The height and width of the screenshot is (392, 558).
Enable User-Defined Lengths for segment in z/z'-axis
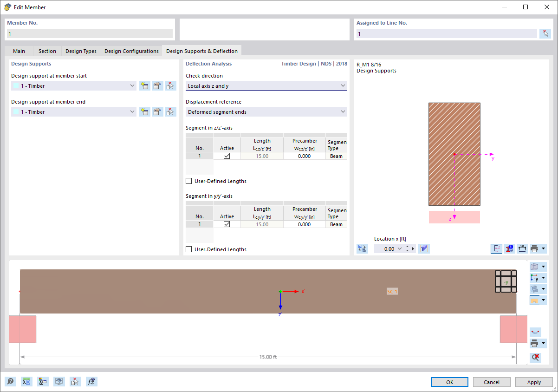coord(188,181)
